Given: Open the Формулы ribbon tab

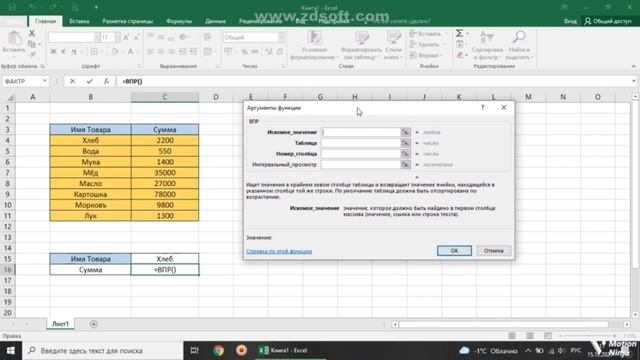Looking at the screenshot, I should pyautogui.click(x=179, y=21).
